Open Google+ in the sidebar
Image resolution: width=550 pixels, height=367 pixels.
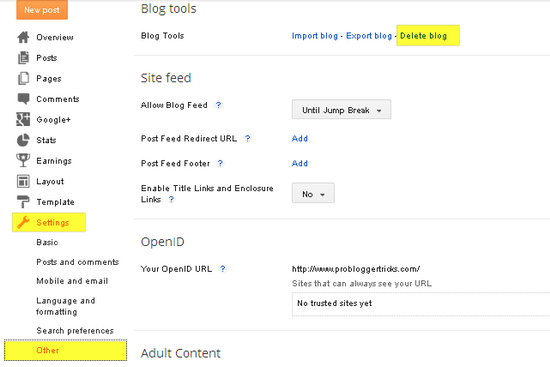(54, 120)
